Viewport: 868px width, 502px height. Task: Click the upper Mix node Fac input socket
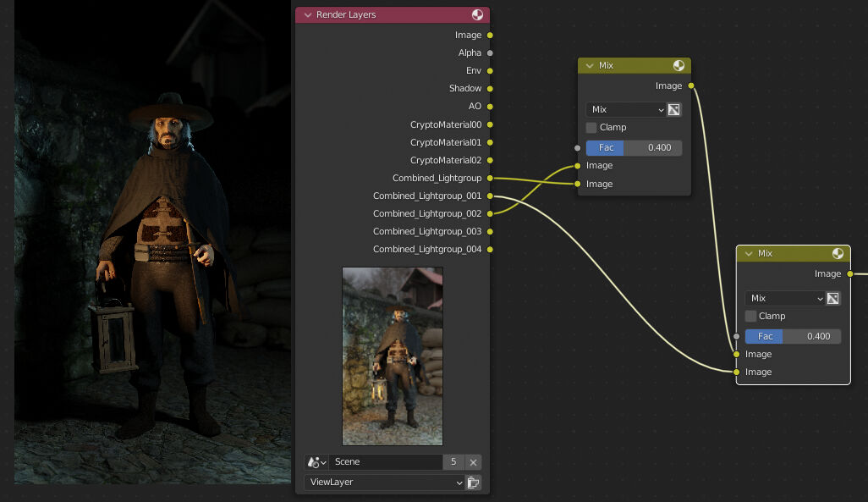coord(577,148)
